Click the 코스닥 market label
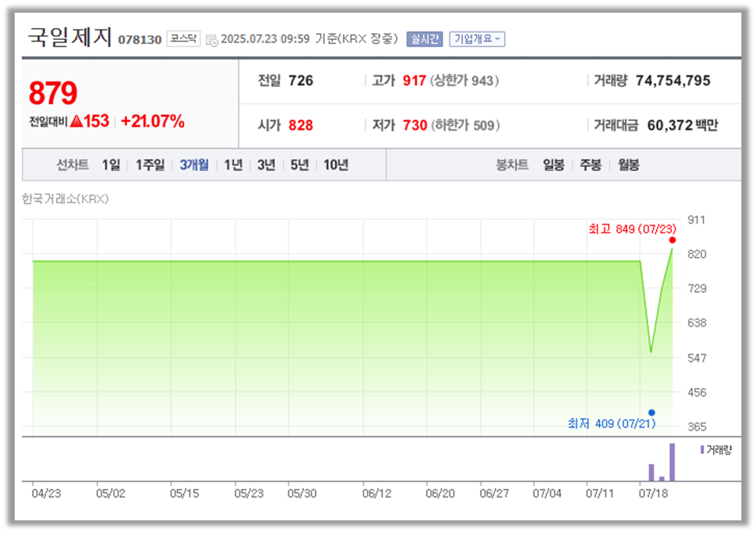 pos(183,39)
